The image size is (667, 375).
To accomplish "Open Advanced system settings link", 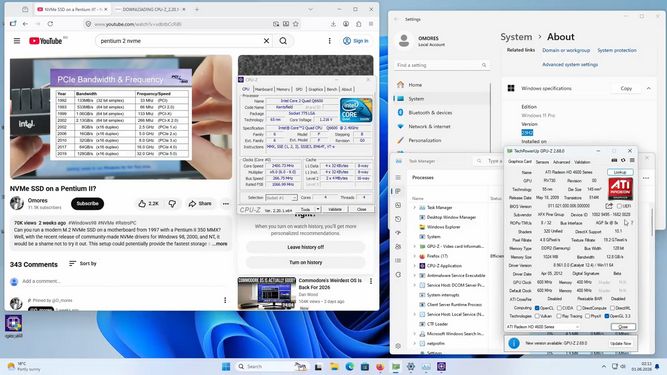I will (x=570, y=65).
